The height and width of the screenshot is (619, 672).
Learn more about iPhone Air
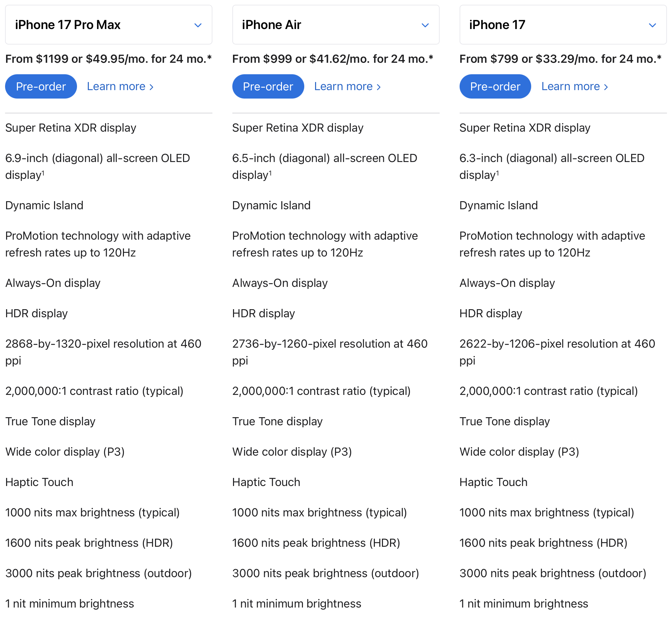point(347,86)
